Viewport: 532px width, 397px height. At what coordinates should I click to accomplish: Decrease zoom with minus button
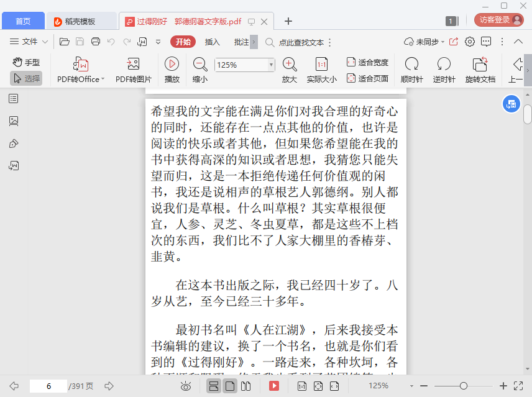click(x=424, y=386)
